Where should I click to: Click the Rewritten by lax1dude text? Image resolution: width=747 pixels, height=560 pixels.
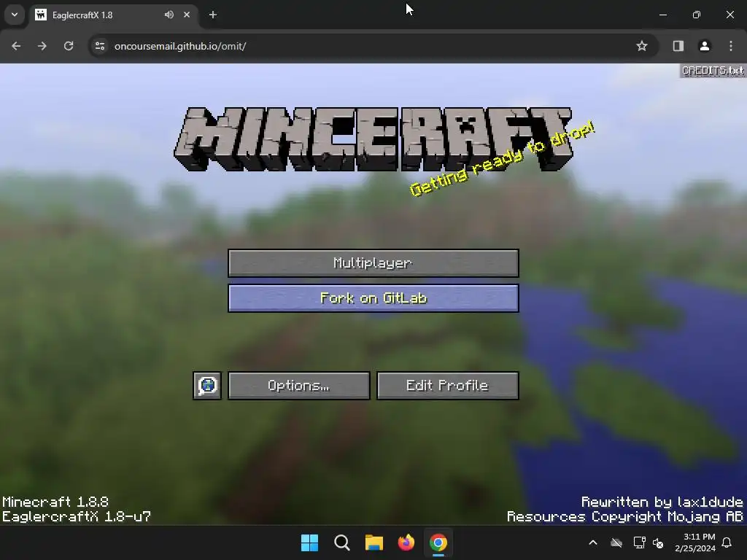662,502
